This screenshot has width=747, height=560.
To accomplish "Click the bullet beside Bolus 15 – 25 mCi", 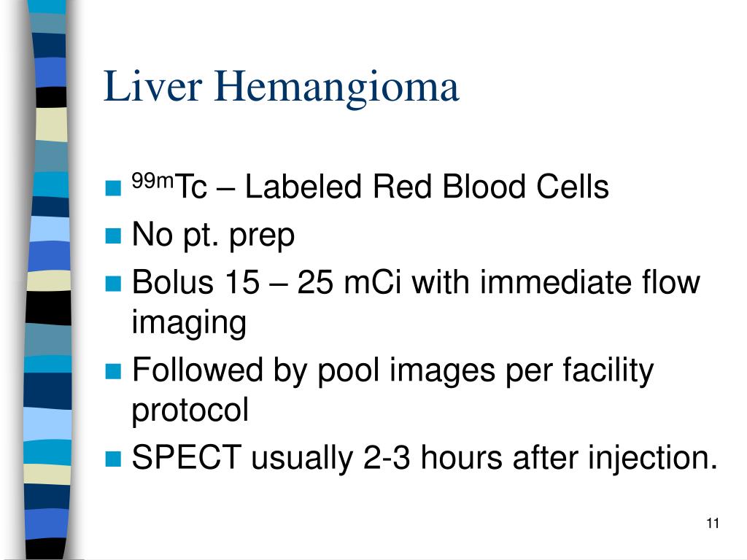I will (113, 284).
